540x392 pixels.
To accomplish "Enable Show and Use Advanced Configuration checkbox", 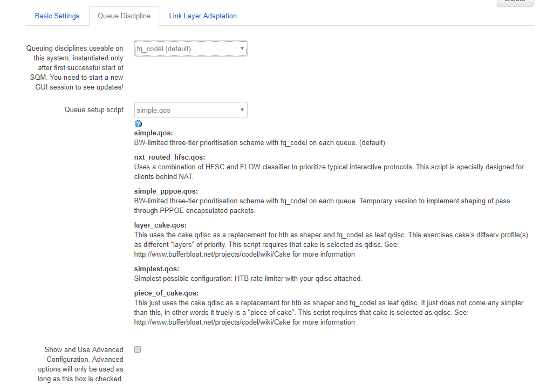I will click(x=138, y=349).
